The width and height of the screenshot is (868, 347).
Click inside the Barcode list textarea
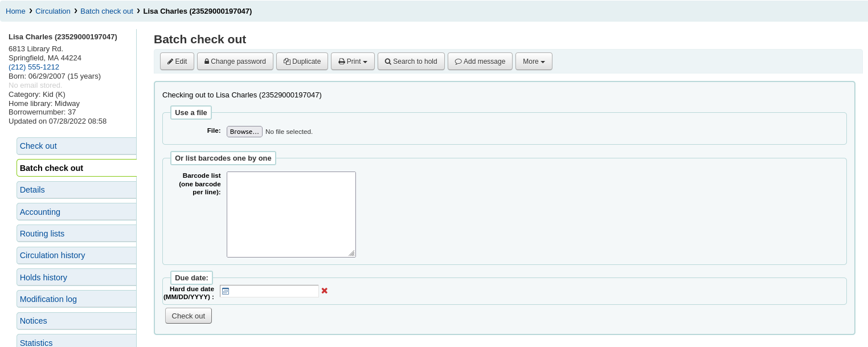(291, 214)
